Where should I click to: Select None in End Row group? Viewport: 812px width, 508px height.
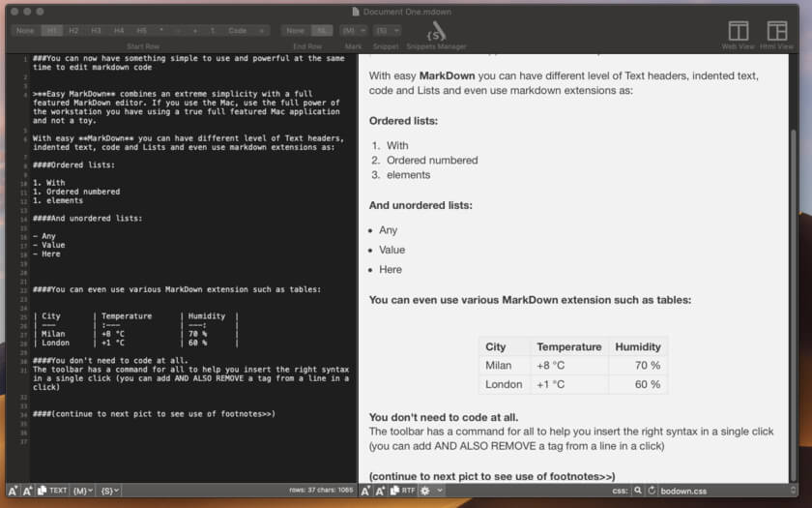(x=297, y=31)
